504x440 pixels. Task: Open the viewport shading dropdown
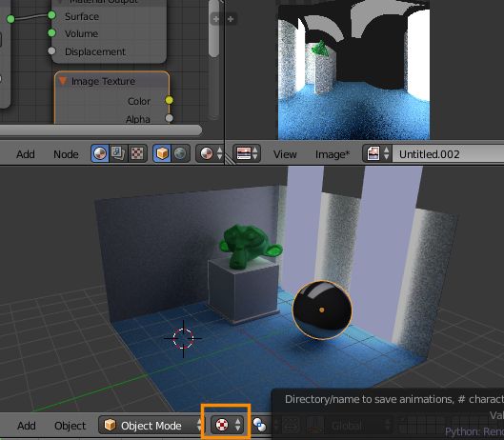[227, 425]
